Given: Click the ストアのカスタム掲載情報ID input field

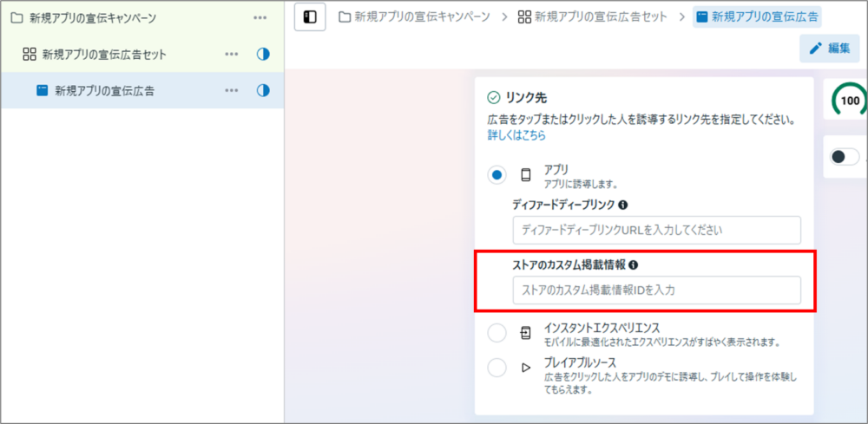Looking at the screenshot, I should [x=656, y=290].
